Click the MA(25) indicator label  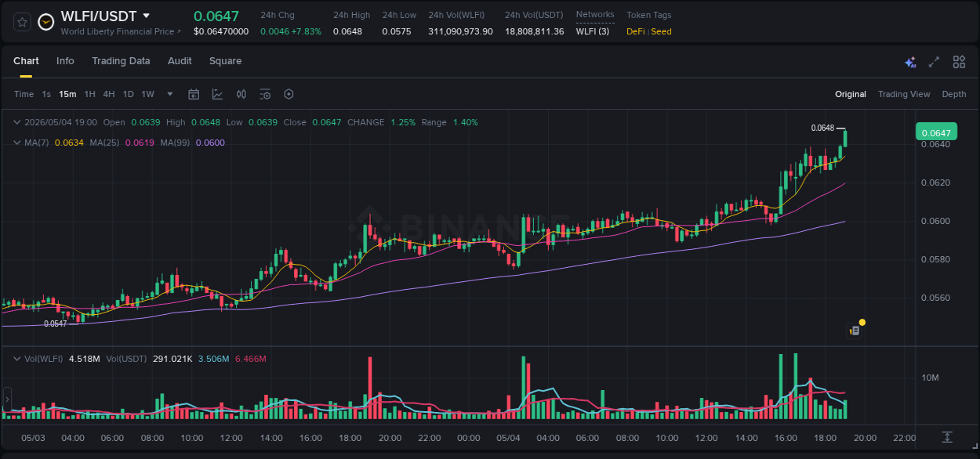click(x=104, y=143)
